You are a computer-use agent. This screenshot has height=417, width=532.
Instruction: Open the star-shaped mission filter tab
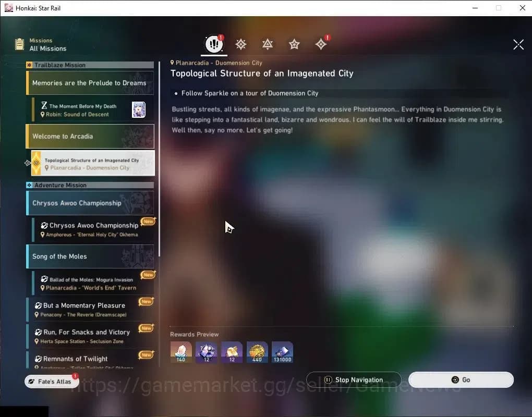pos(294,44)
